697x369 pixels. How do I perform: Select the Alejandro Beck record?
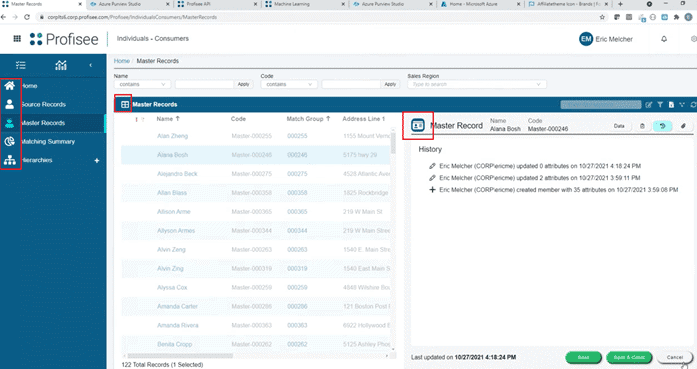pyautogui.click(x=256, y=174)
